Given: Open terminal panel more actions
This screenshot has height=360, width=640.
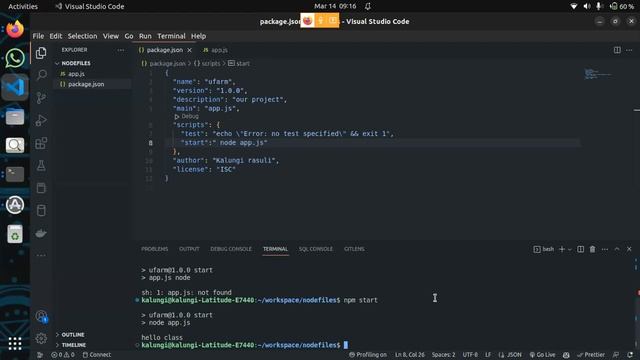Looking at the screenshot, I should [x=605, y=249].
